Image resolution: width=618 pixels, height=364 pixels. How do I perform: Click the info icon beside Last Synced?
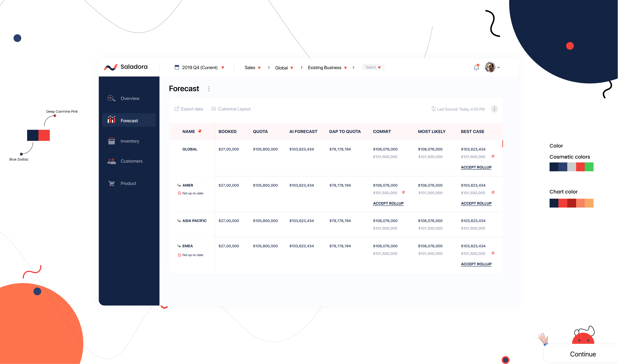(494, 109)
